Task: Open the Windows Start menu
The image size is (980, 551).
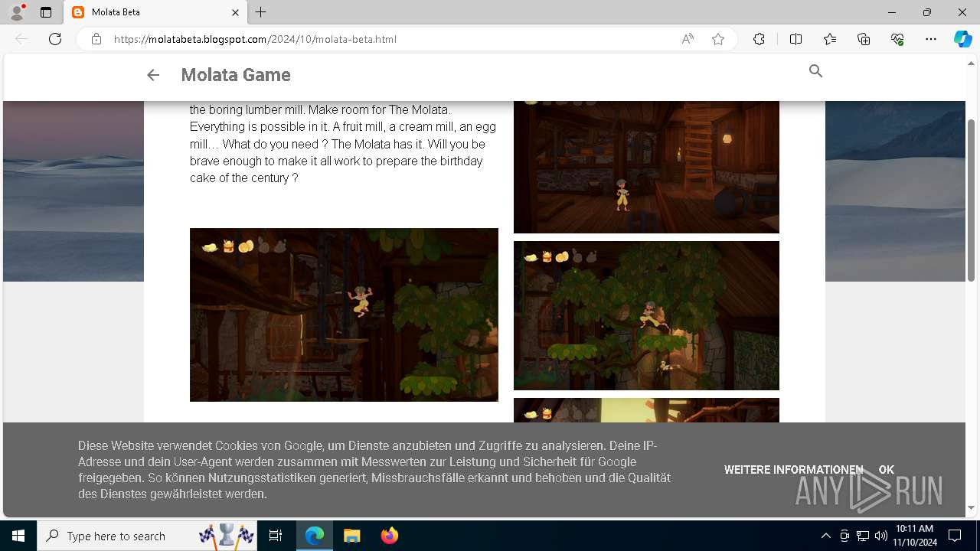Action: click(18, 536)
